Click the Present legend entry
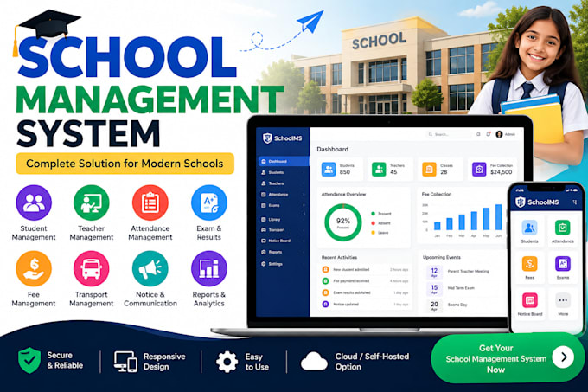Viewport: 588px width, 392px height. 381,214
